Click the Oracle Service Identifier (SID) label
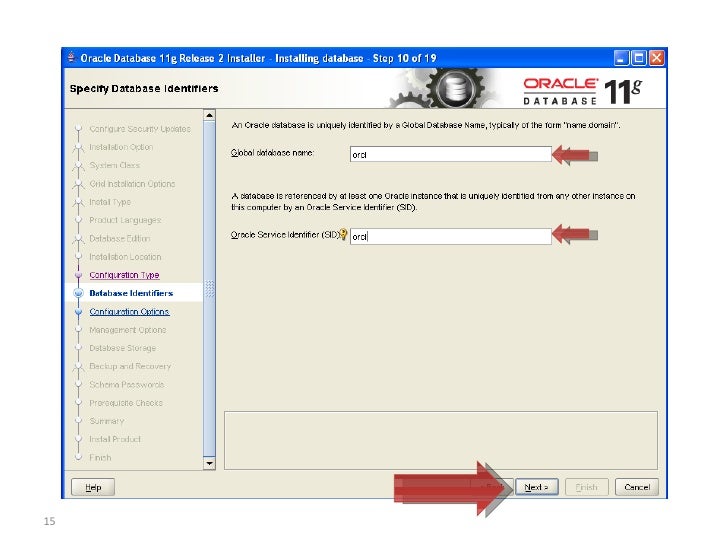The width and height of the screenshot is (728, 546). click(x=285, y=234)
